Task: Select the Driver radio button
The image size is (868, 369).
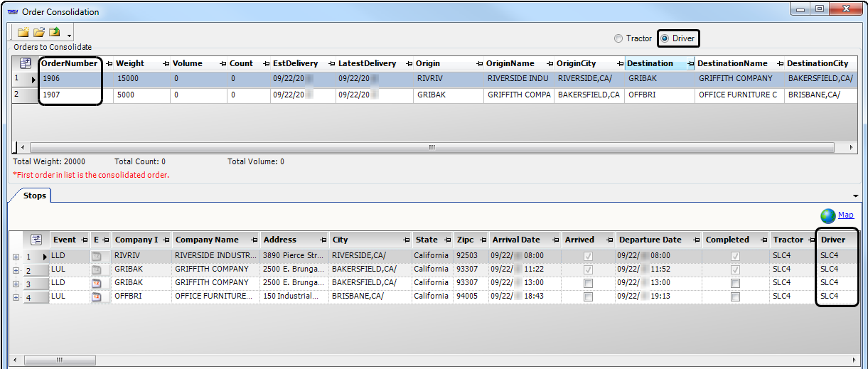Action: [665, 38]
